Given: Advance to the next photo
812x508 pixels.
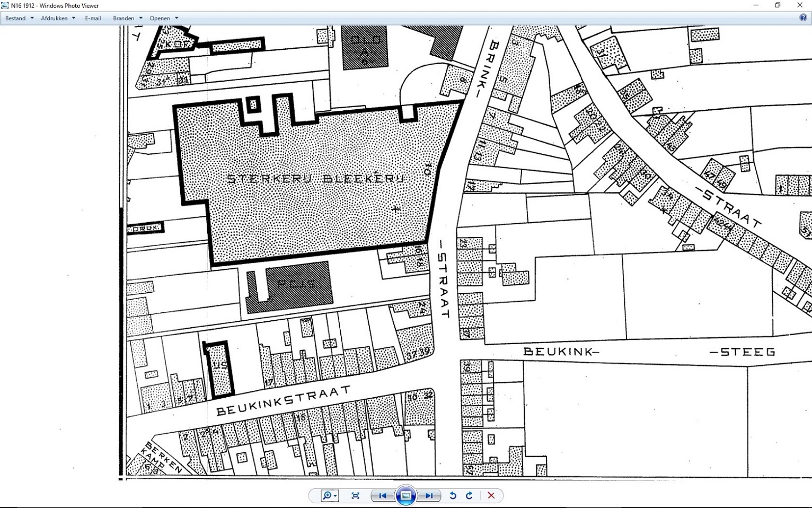Looking at the screenshot, I should (429, 496).
